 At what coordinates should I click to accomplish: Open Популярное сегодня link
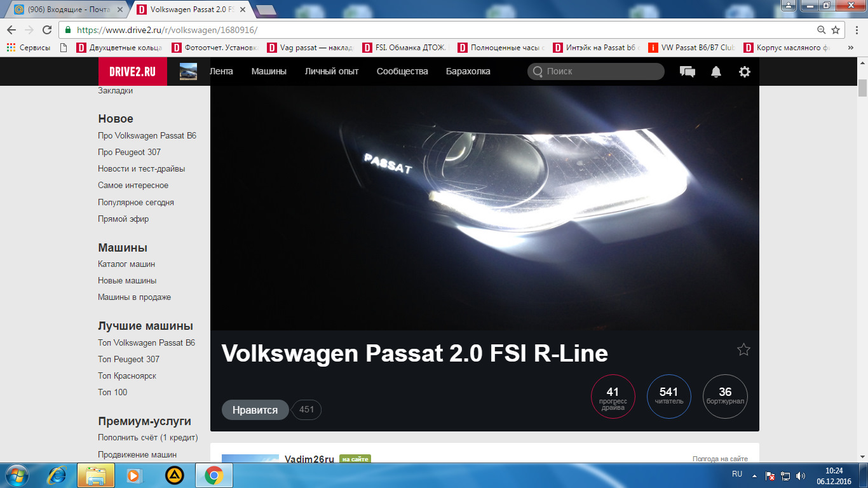tap(136, 202)
